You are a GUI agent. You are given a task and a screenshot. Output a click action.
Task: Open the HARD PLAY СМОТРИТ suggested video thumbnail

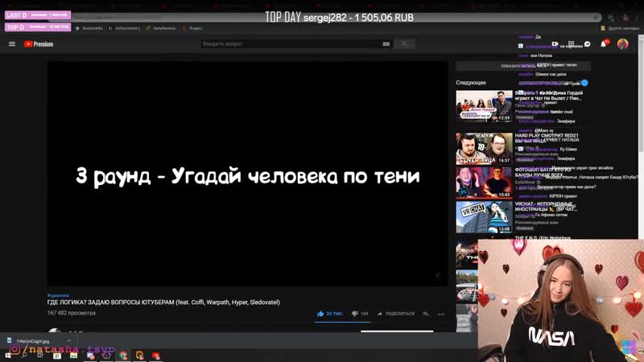[484, 148]
